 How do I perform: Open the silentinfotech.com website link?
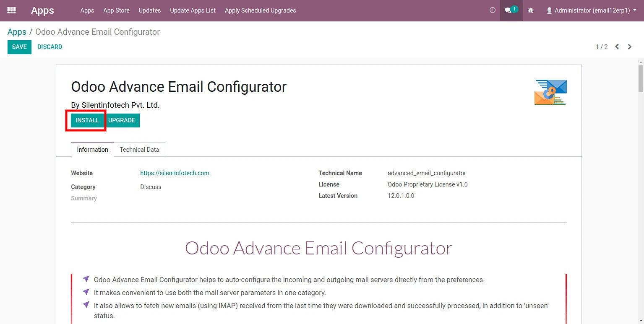(175, 173)
